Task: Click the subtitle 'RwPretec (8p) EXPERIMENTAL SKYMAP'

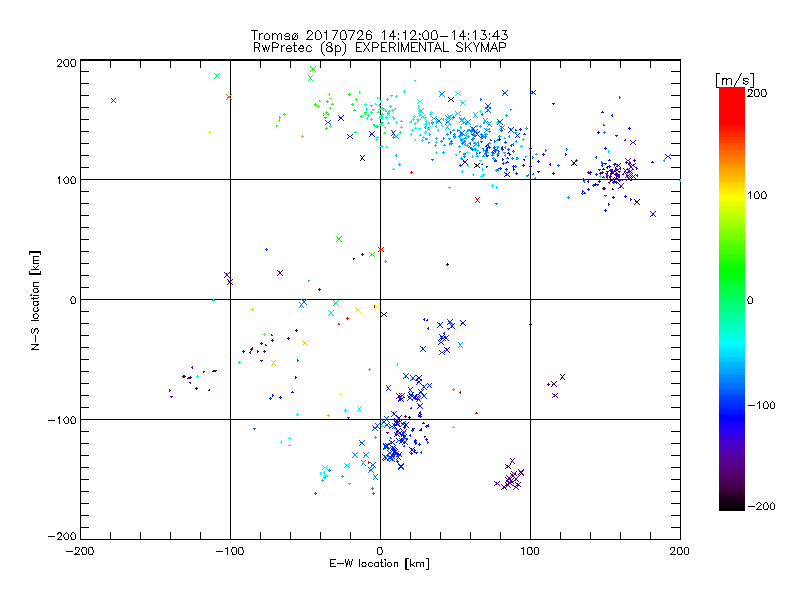Action: point(380,47)
